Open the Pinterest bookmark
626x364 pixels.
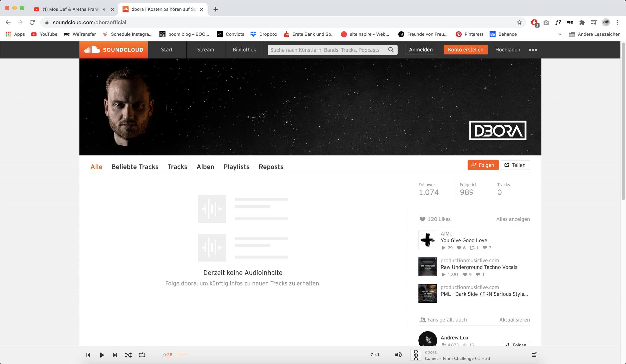pyautogui.click(x=469, y=34)
